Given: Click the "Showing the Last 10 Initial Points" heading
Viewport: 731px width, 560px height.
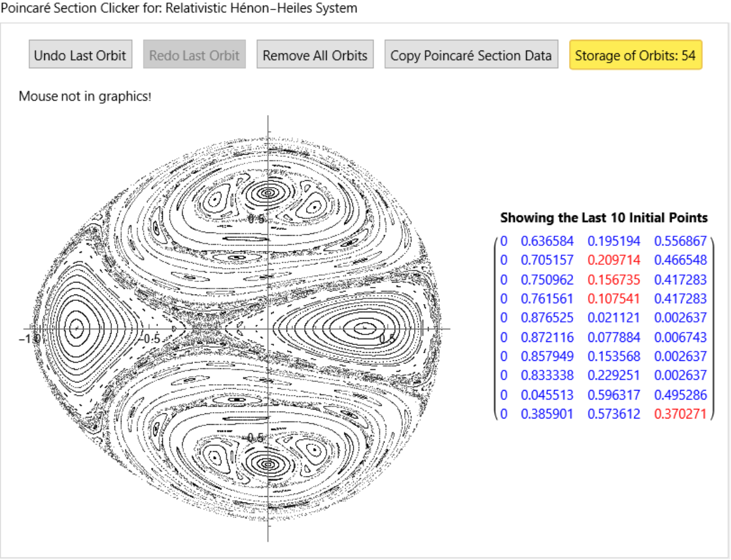Looking at the screenshot, I should 604,217.
